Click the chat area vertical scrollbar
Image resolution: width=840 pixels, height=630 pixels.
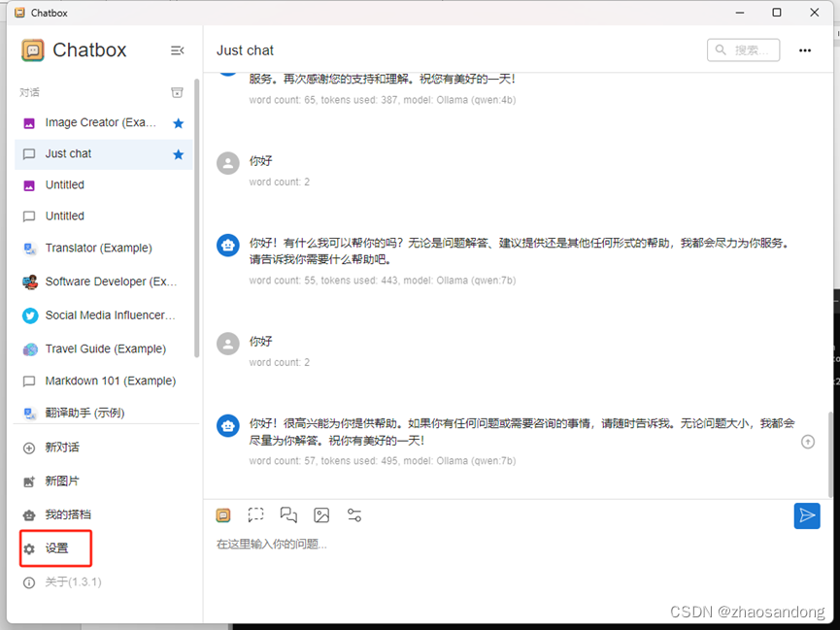(x=830, y=455)
